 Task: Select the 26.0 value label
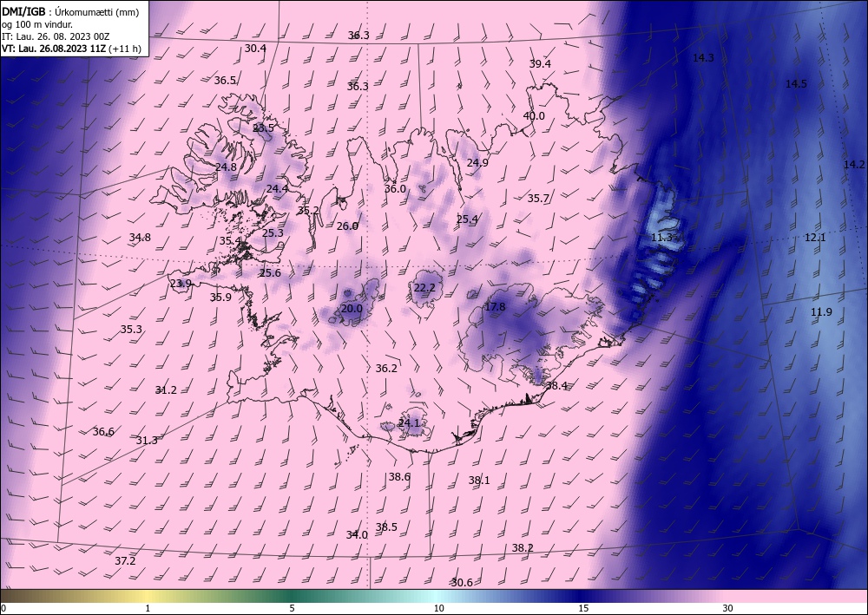click(x=347, y=226)
